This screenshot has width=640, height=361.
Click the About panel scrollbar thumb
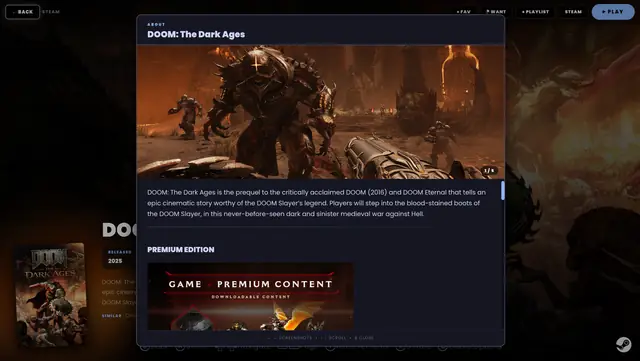click(502, 190)
